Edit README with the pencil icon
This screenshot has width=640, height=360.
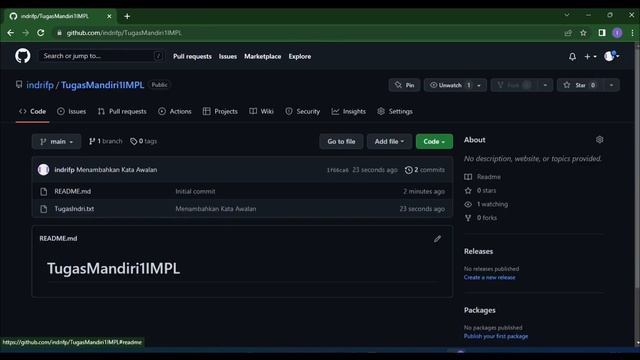437,239
